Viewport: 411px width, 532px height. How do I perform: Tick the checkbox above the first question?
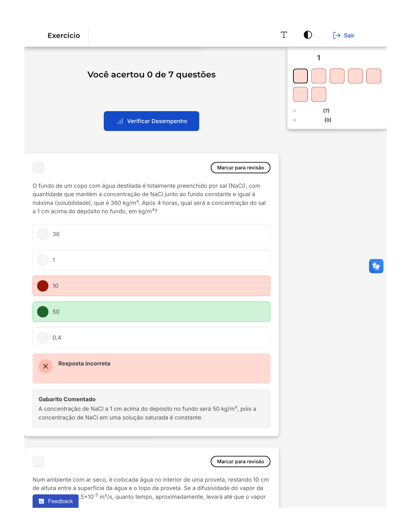38,168
